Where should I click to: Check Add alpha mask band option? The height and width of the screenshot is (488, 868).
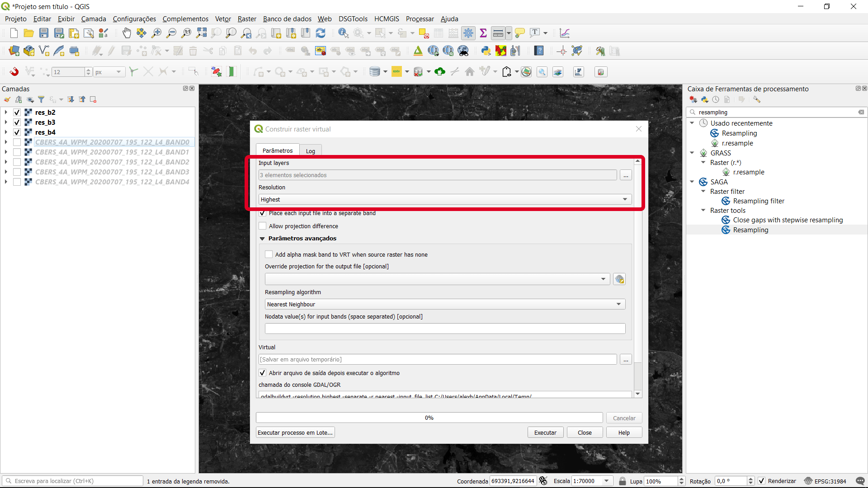coord(269,254)
